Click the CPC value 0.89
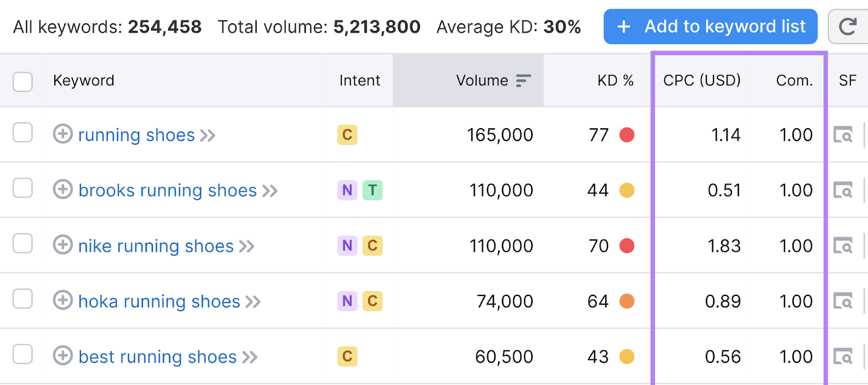The height and width of the screenshot is (385, 868). (x=723, y=301)
